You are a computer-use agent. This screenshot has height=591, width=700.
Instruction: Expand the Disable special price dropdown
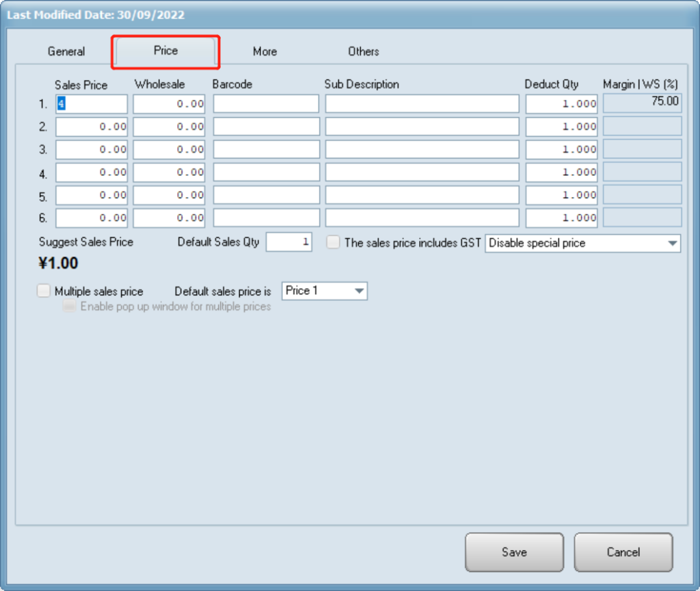[x=582, y=243]
